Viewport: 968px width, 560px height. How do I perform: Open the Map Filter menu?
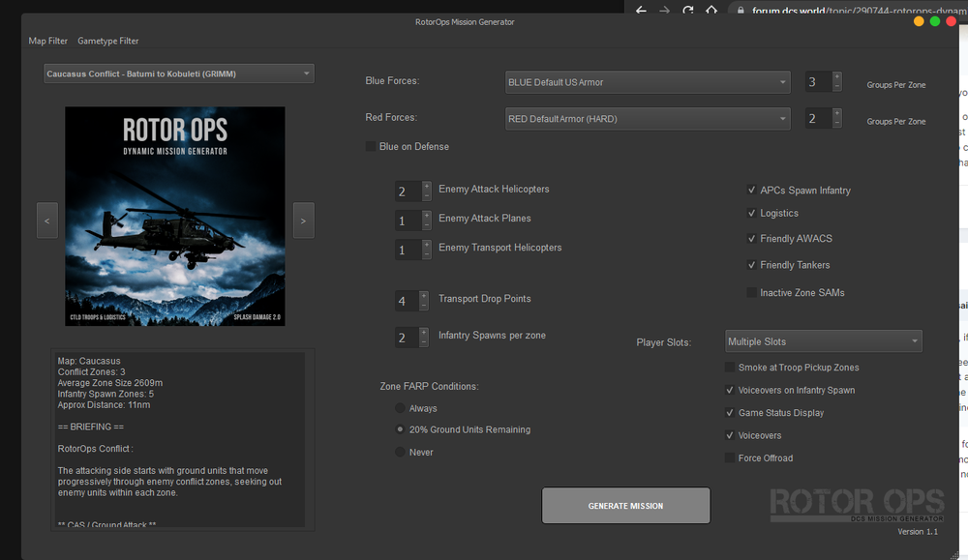[x=47, y=41]
